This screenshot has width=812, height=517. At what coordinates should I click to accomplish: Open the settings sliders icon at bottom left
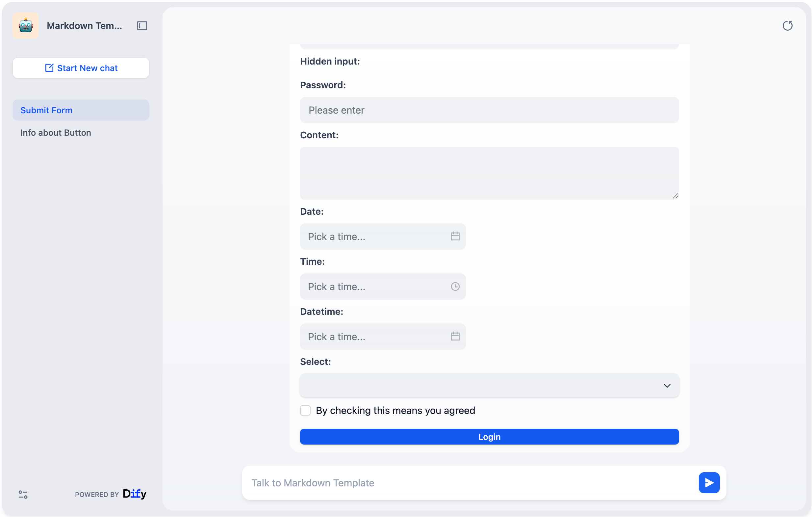(23, 494)
